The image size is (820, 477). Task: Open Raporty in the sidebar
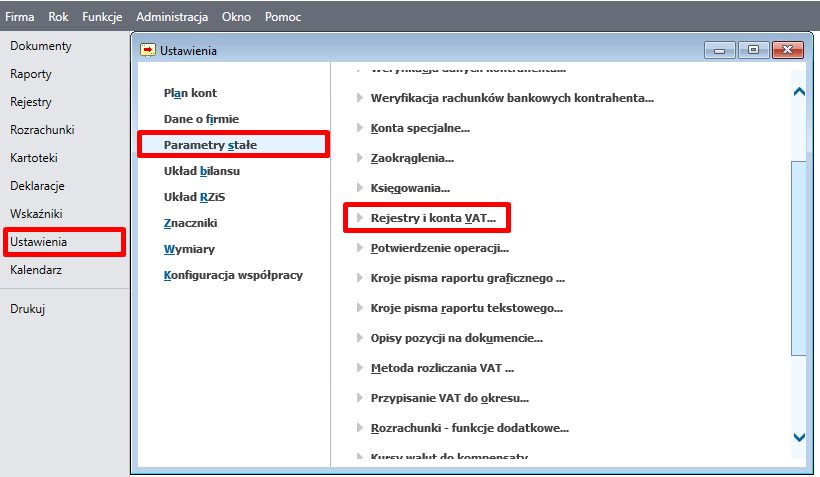[31, 74]
